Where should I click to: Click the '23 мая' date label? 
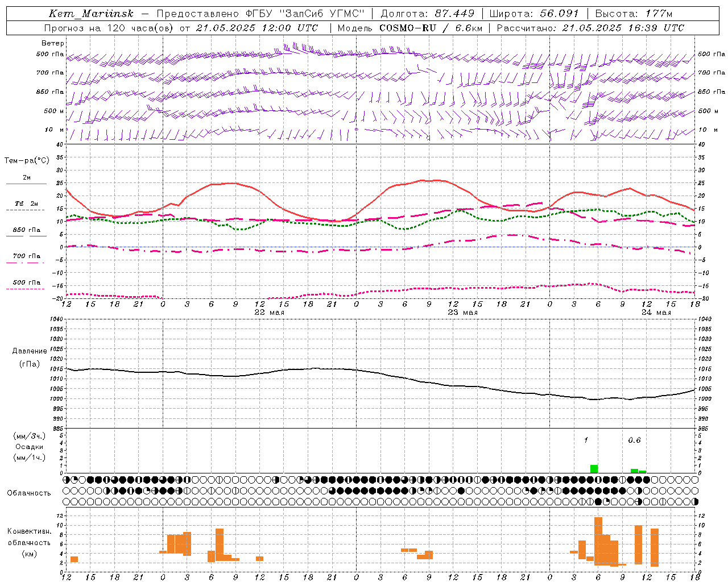(463, 313)
